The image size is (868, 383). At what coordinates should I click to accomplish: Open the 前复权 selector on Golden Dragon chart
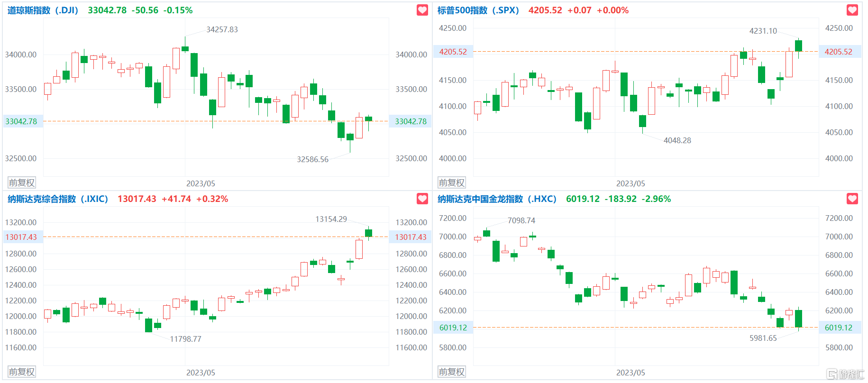452,372
